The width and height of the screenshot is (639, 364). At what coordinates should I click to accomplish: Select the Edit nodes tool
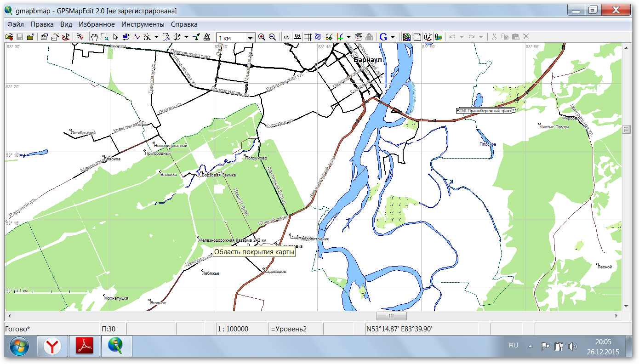(196, 37)
